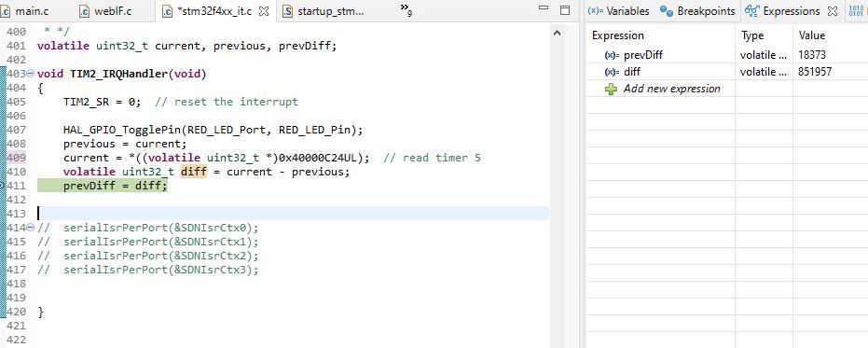Click the reset the interrupt comment
This screenshot has height=348, width=868.
227,102
